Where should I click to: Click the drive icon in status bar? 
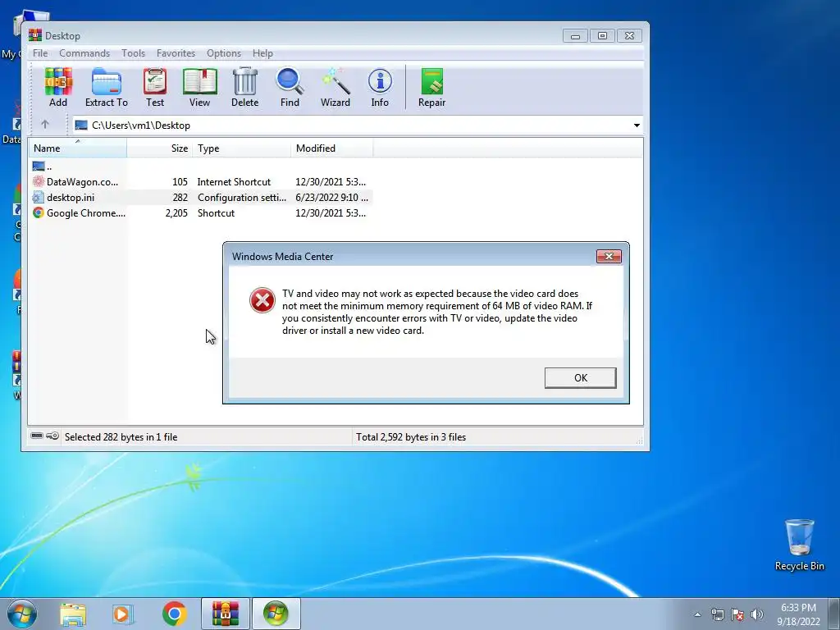coord(37,436)
